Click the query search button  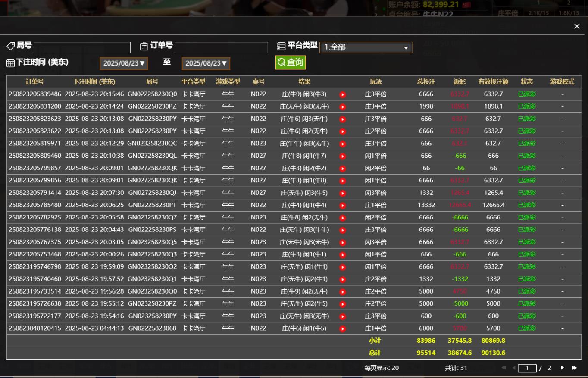291,62
